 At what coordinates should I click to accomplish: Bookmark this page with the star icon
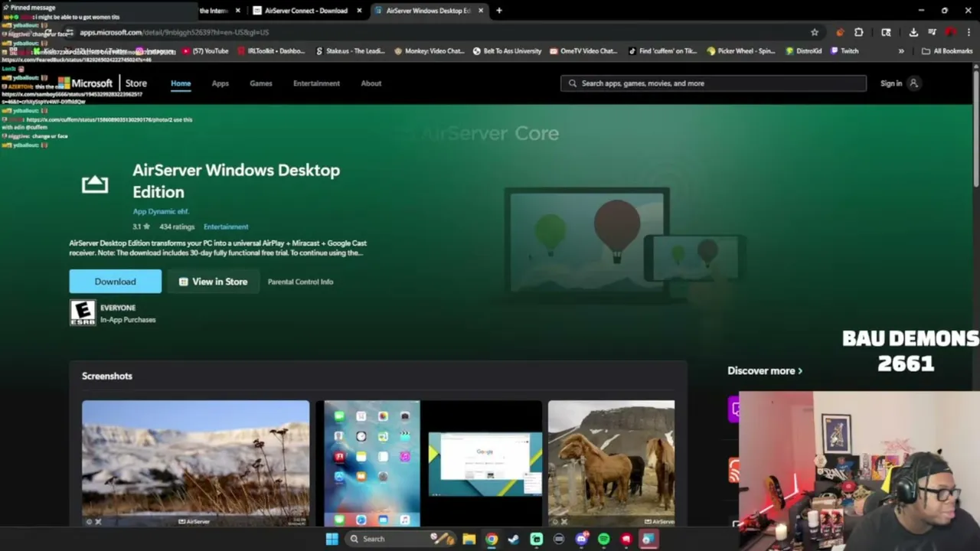815,32
